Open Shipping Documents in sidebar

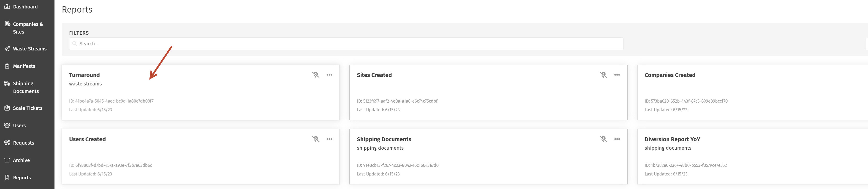pos(26,87)
